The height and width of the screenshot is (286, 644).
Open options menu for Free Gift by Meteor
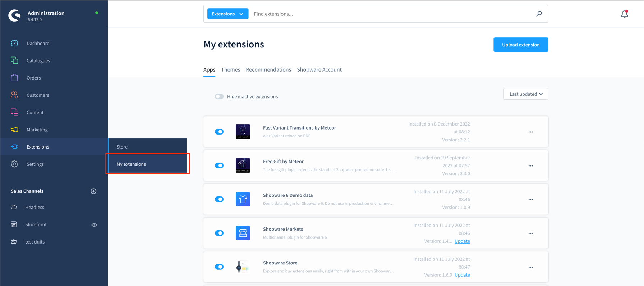tap(531, 166)
